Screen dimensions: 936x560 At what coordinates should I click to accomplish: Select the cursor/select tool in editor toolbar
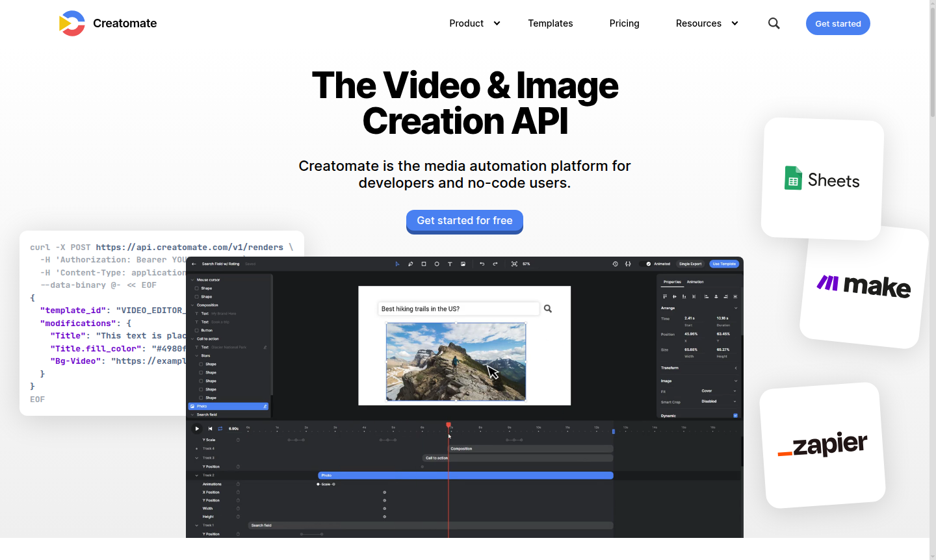point(398,264)
